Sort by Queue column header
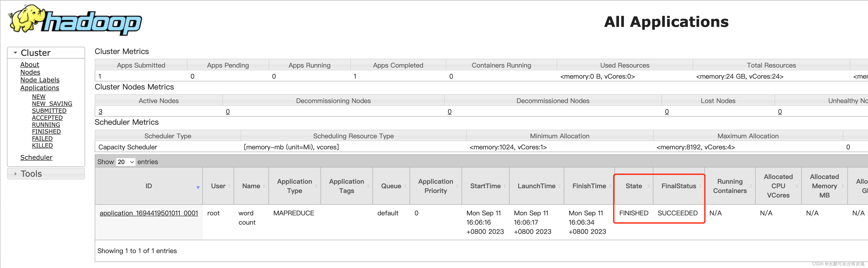The width and height of the screenshot is (868, 268). tap(391, 186)
